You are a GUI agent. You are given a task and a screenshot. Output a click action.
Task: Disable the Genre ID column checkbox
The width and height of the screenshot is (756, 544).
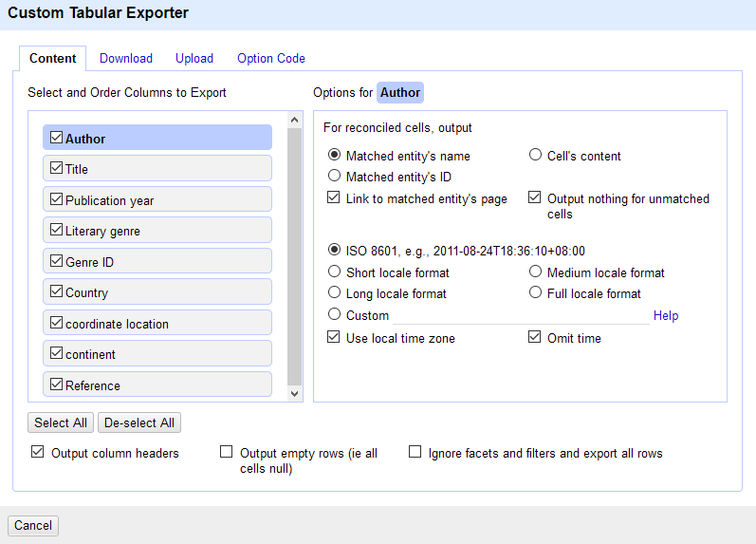(x=57, y=261)
